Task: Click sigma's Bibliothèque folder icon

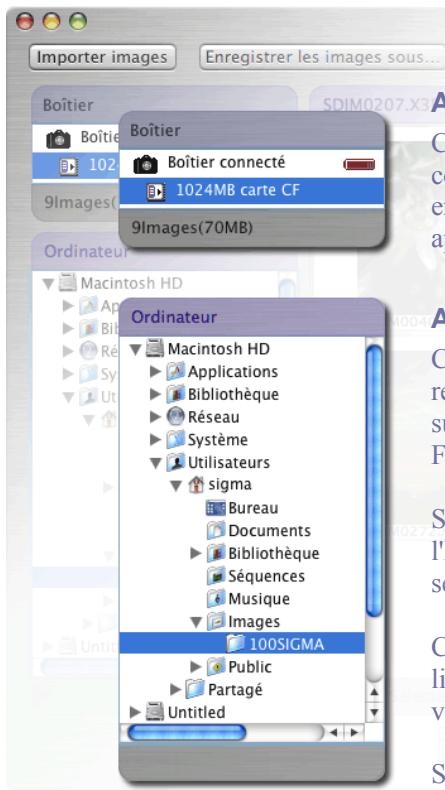Action: [x=216, y=553]
